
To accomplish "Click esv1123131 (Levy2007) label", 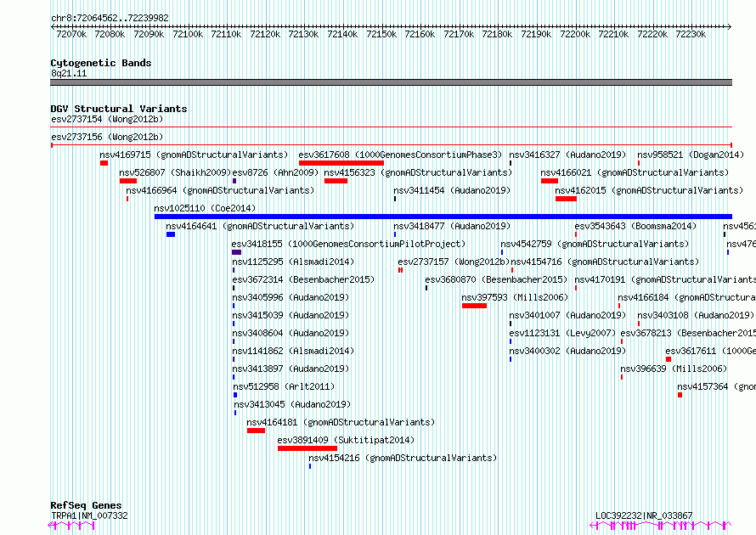I will tap(562, 333).
